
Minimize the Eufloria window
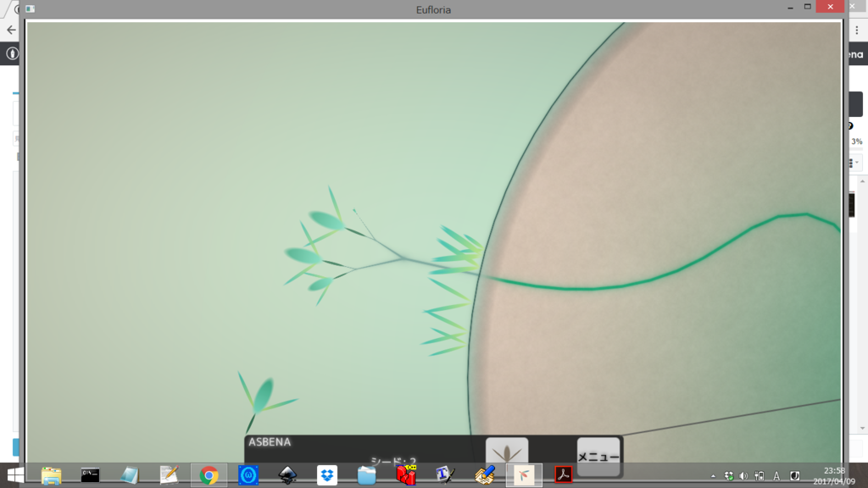click(x=791, y=7)
